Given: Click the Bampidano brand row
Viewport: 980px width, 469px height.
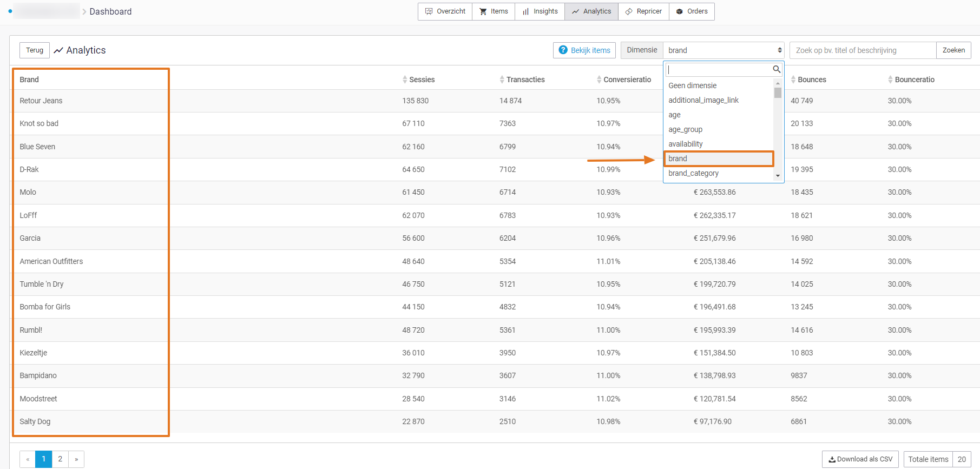Looking at the screenshot, I should pos(495,375).
